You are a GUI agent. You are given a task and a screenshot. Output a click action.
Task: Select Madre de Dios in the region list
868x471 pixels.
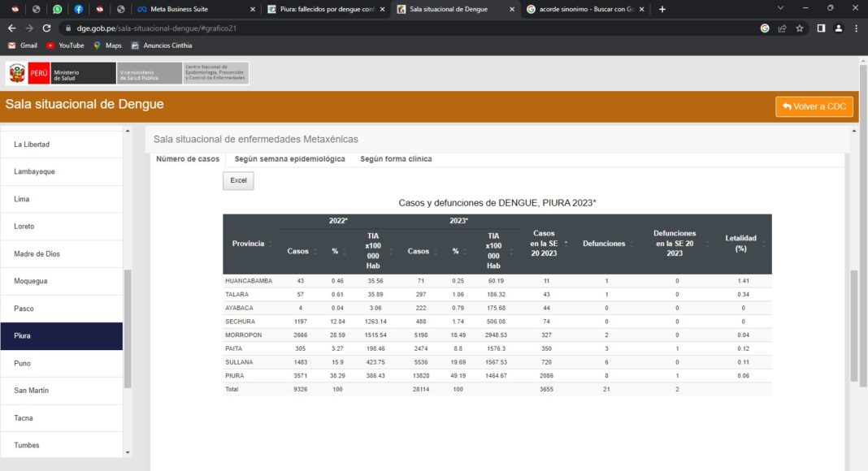62,253
